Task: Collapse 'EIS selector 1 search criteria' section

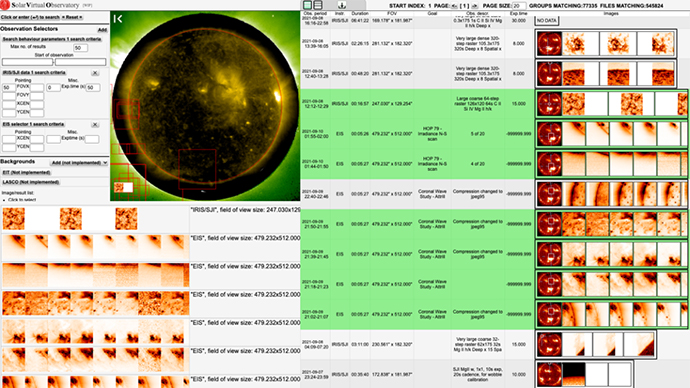Action: [x=33, y=124]
